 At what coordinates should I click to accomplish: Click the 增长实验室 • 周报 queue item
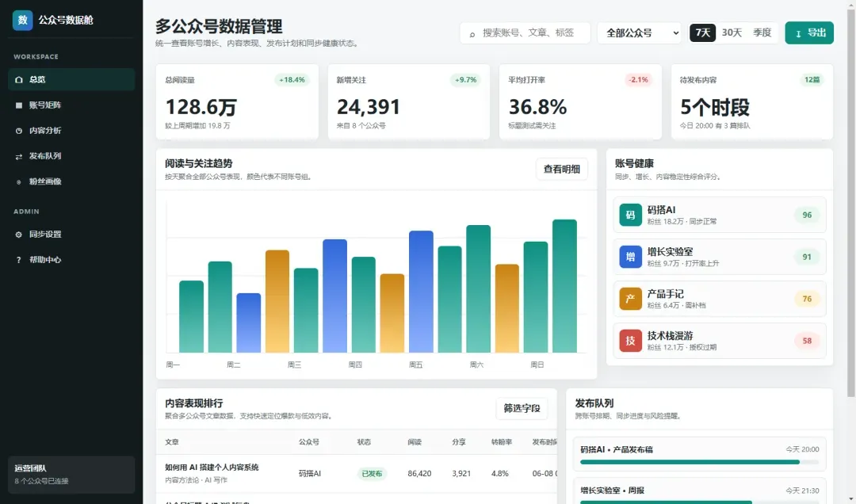pos(699,491)
